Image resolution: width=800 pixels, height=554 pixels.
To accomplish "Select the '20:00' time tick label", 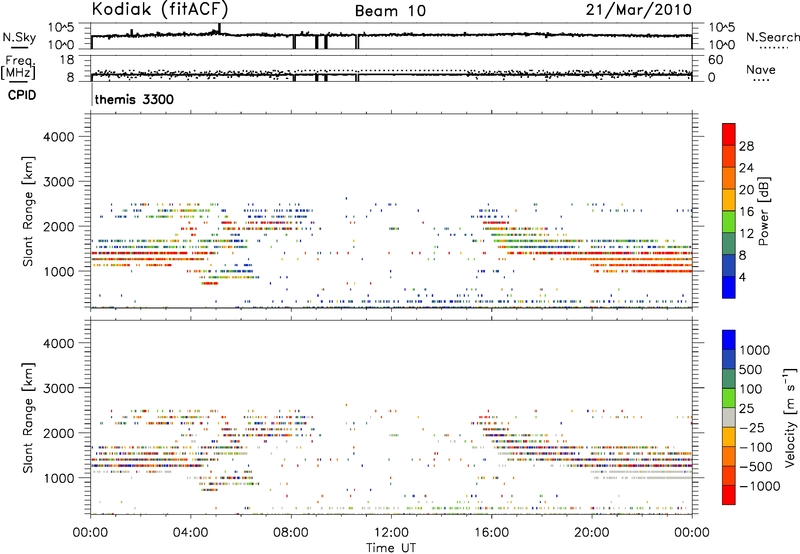I will [x=592, y=533].
